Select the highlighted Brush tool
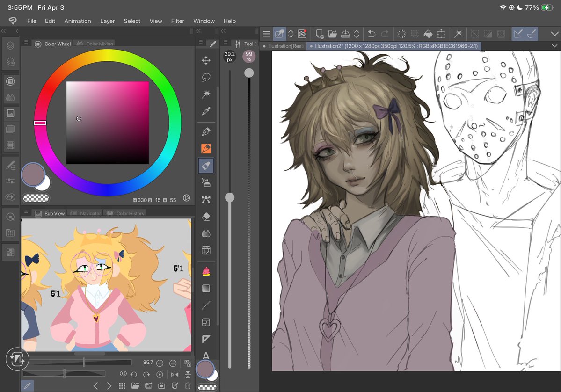This screenshot has height=392, width=561. tap(206, 166)
